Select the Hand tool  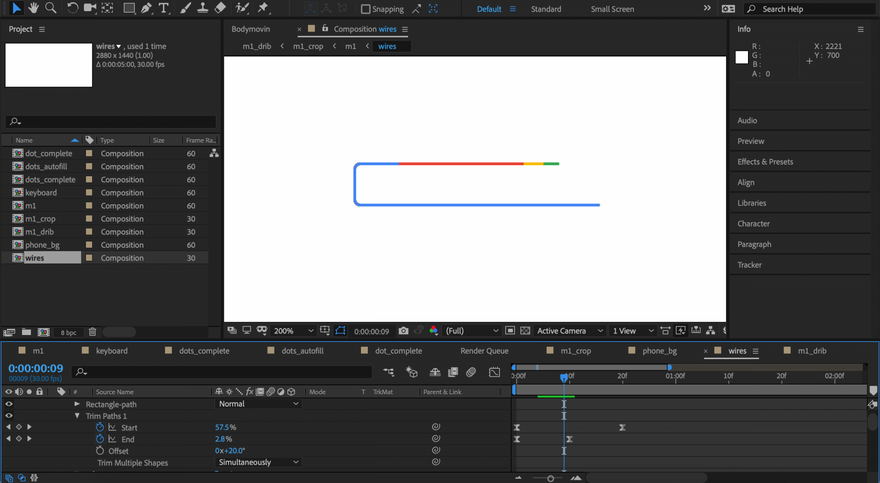tap(34, 8)
